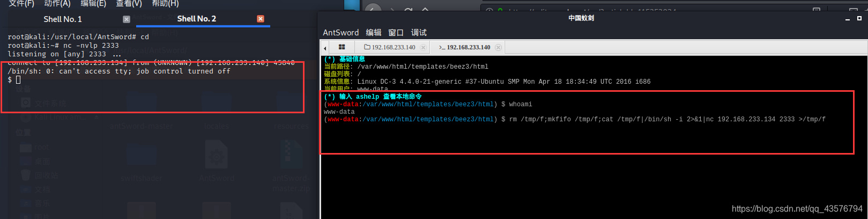Click the '输入 ashelp 查看本地命令' hint

373,97
